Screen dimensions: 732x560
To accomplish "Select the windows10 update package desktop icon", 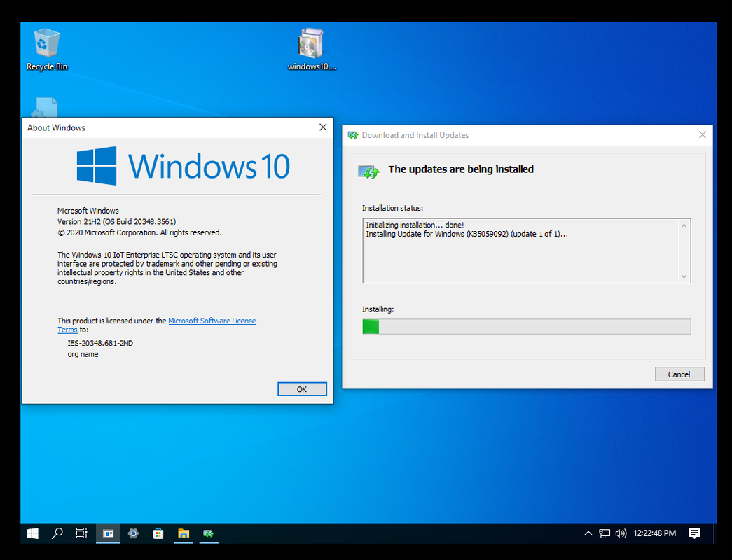I will pyautogui.click(x=312, y=50).
